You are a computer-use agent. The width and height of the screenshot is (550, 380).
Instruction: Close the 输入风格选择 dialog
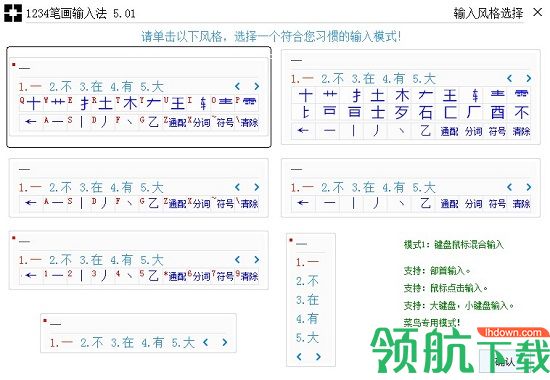537,13
